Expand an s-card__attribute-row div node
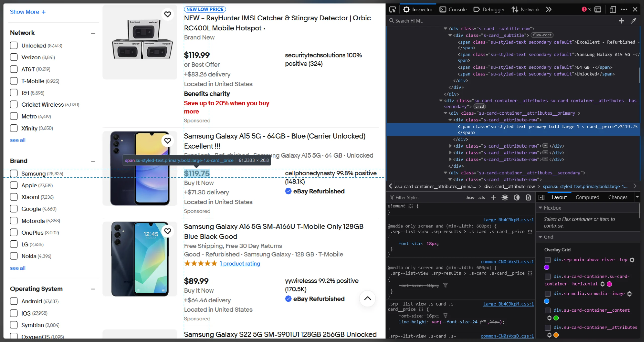 (x=451, y=146)
